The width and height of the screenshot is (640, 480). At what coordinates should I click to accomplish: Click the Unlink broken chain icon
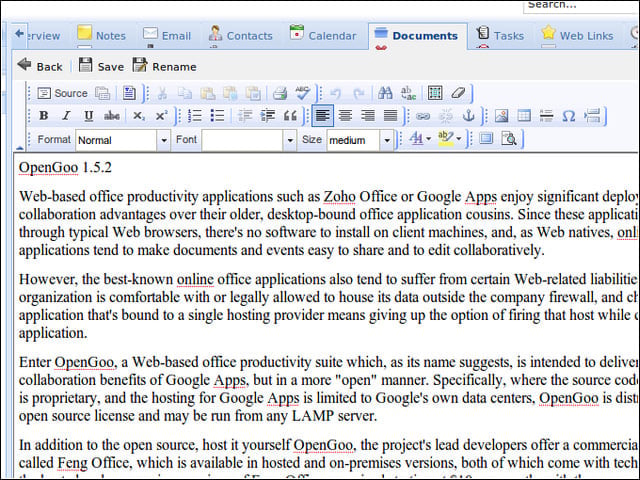click(446, 116)
